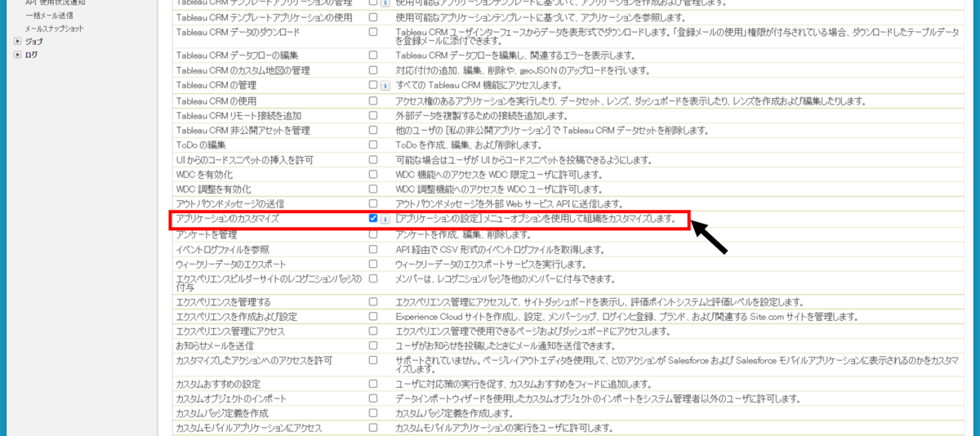Click description エクスペリエンス管理で使用できるページおよびダッシュボードにアクセスします。
This screenshot has height=436, width=980.
533,331
